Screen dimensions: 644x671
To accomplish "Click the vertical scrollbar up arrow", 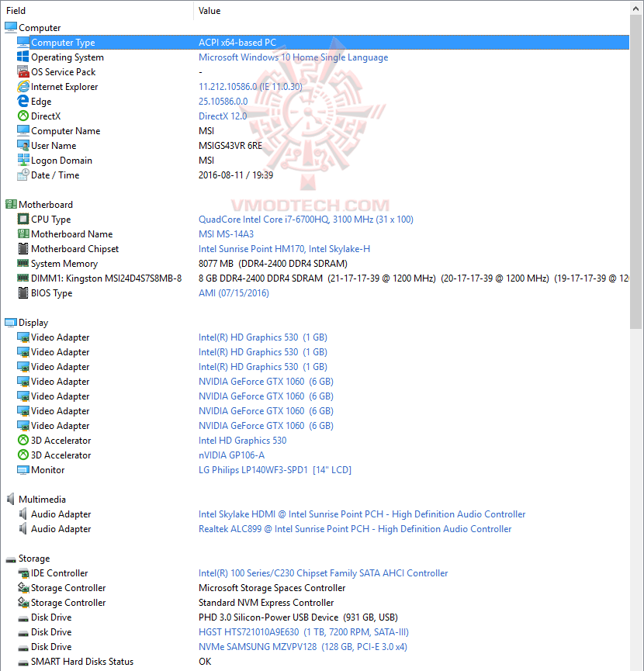I will click(x=636, y=8).
